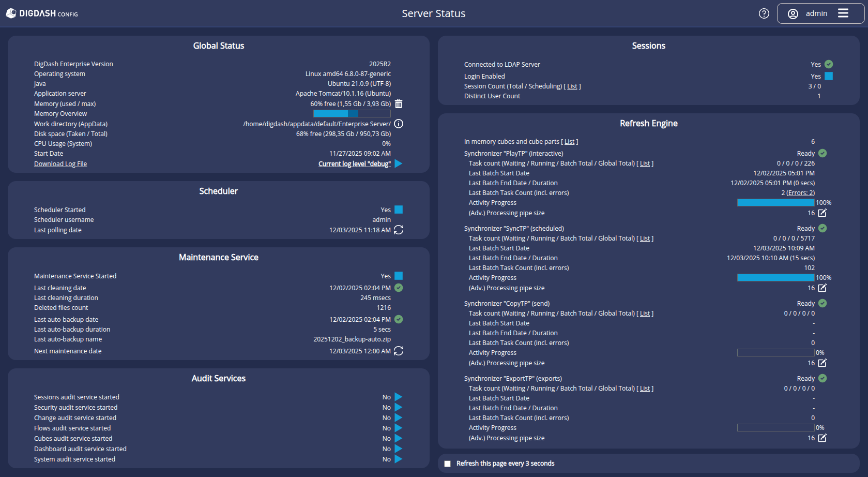868x477 pixels.
Task: Open the Errors: 2 link for PlayTP
Action: pos(800,192)
